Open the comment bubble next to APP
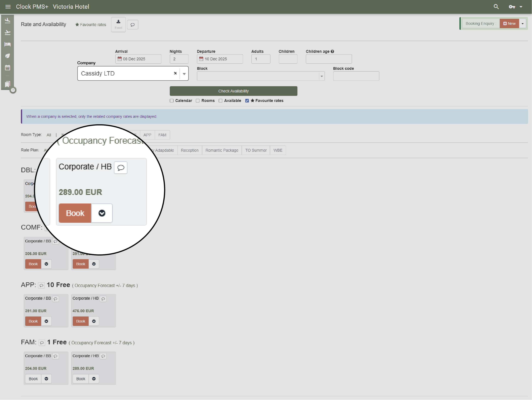The height and width of the screenshot is (400, 532). coord(41,286)
